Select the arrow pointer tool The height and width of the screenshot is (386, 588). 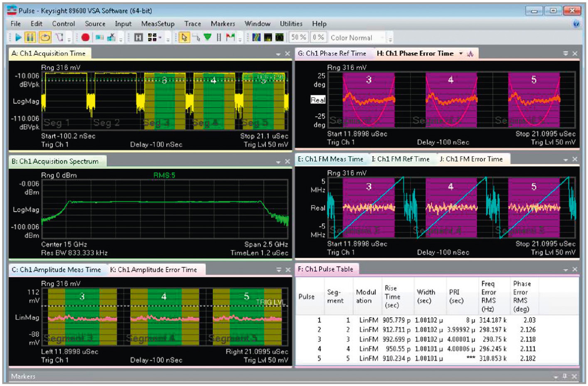184,38
